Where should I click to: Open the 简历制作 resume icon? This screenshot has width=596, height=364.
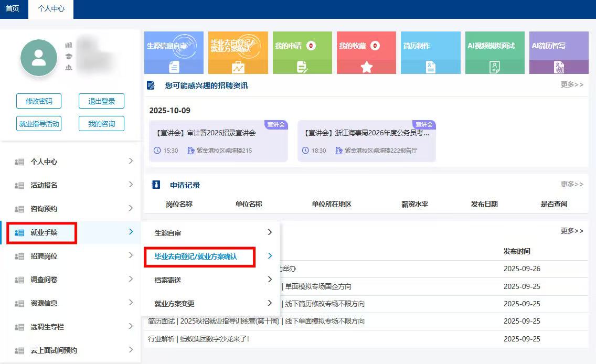431,67
